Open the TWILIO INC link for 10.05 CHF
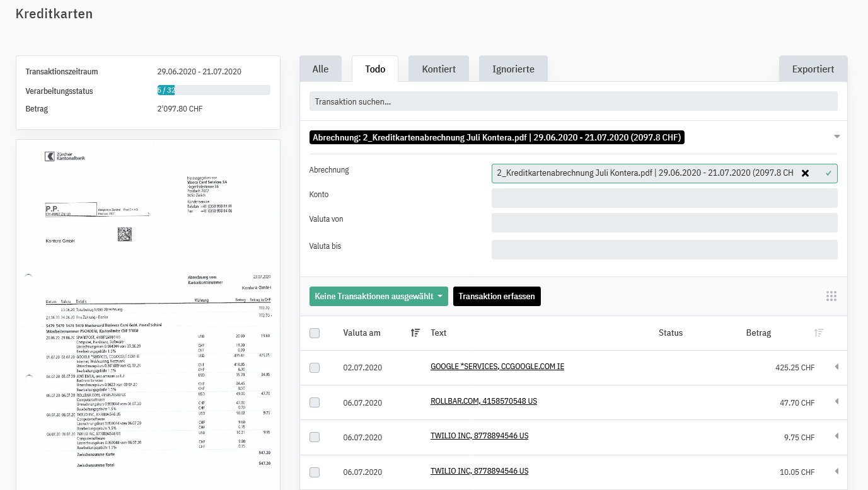The height and width of the screenshot is (490, 868). [x=479, y=471]
